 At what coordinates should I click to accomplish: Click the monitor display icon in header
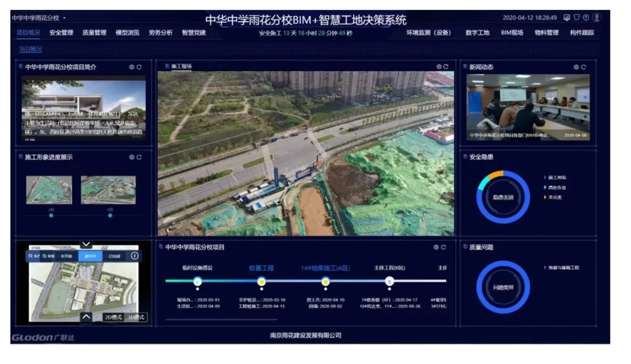click(x=567, y=17)
